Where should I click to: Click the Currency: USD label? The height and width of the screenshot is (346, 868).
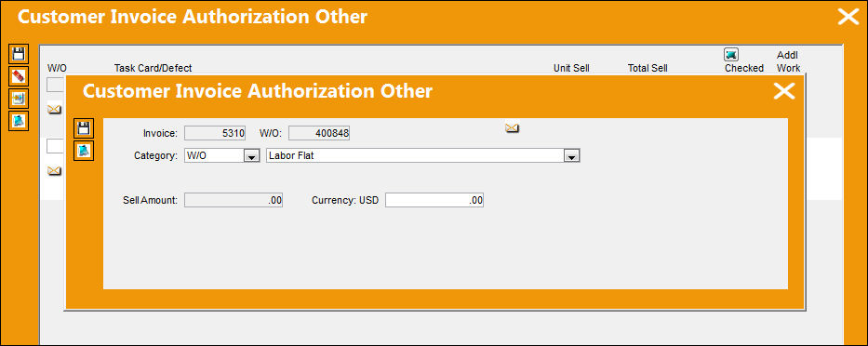[x=345, y=200]
